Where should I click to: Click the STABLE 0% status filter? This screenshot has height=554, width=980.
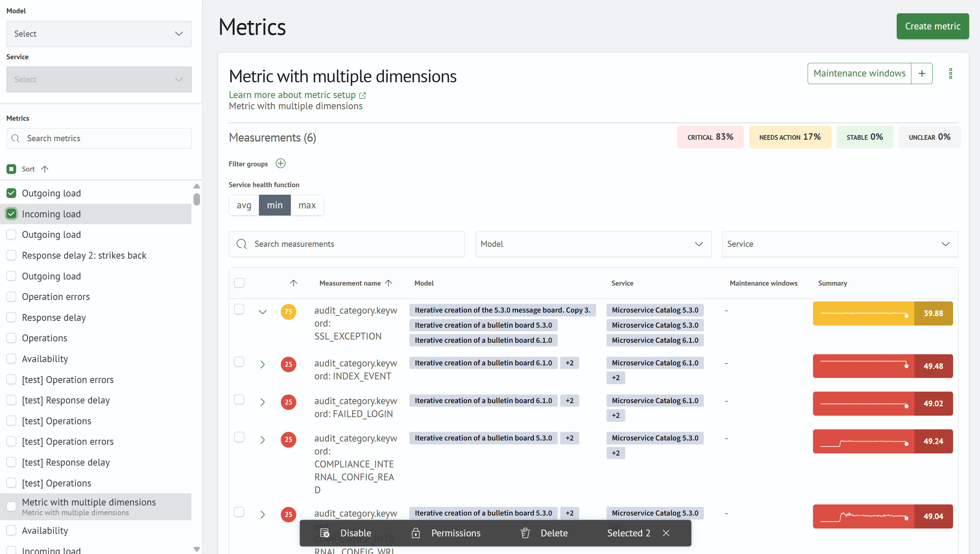coord(864,137)
